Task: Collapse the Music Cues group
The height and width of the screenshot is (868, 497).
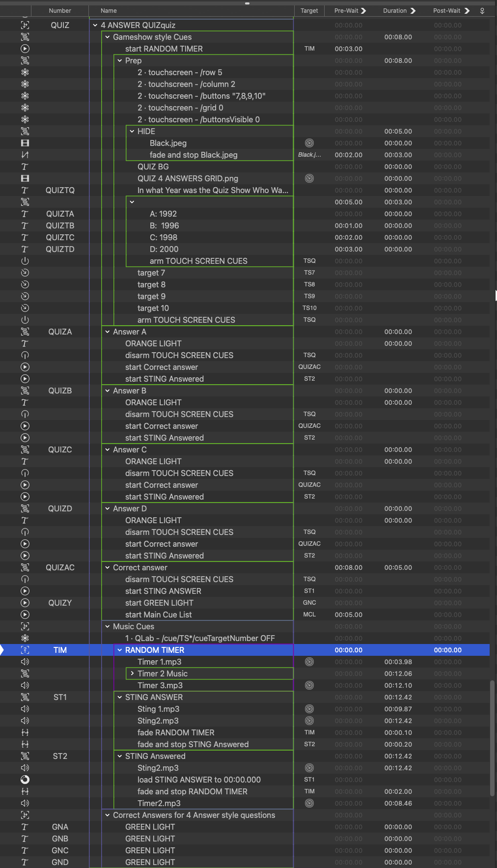Action: 108,626
